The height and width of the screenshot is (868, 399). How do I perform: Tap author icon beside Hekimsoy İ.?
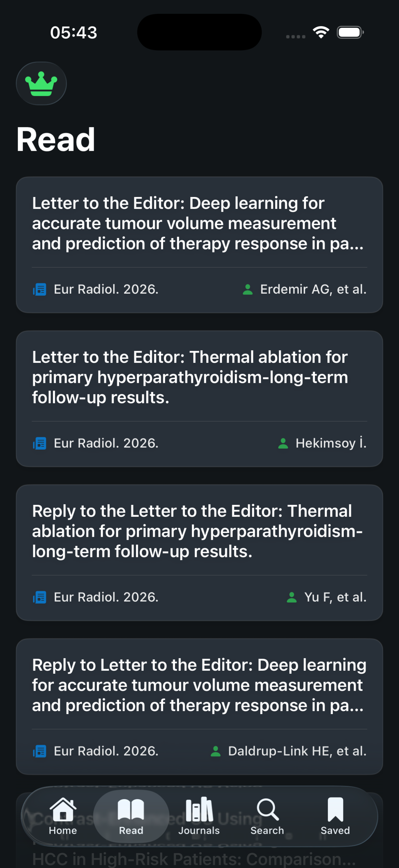pos(283,443)
